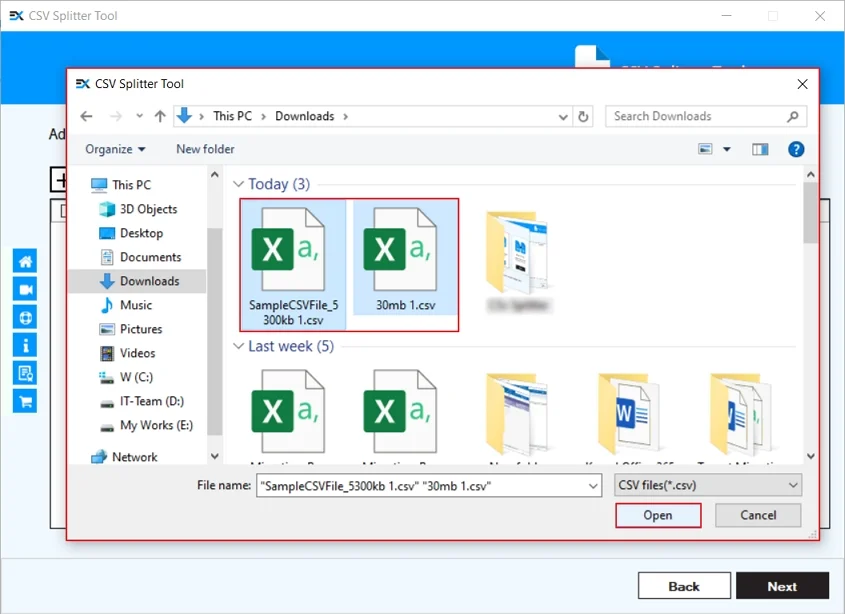Toggle the preview pane icon
The height and width of the screenshot is (614, 845).
coord(760,148)
